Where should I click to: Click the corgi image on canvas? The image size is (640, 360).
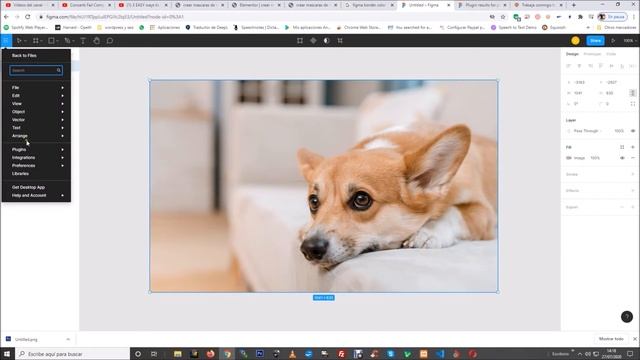(x=324, y=186)
